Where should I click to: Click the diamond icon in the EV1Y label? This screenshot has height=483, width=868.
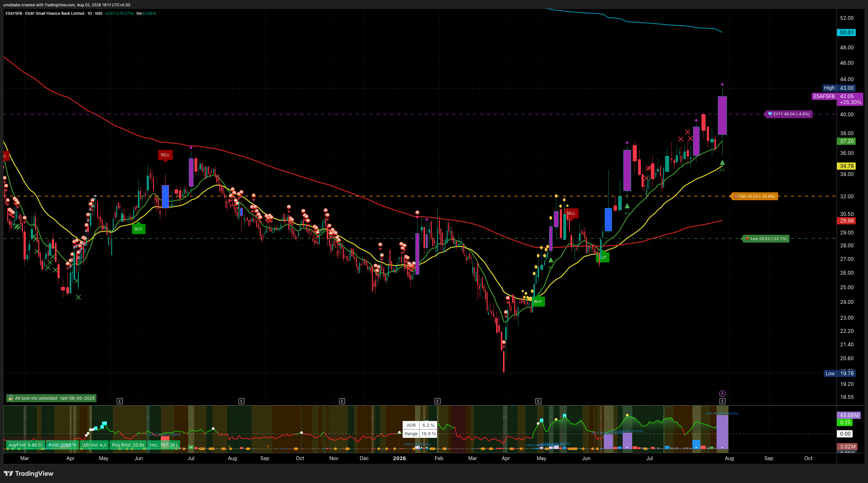click(770, 114)
